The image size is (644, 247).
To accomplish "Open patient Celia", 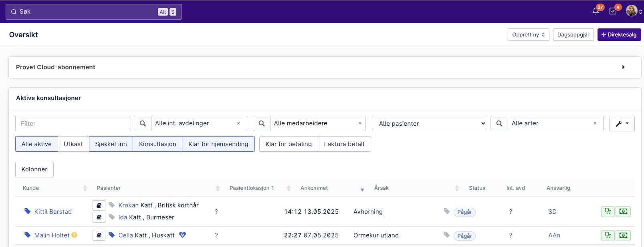I will (x=125, y=235).
